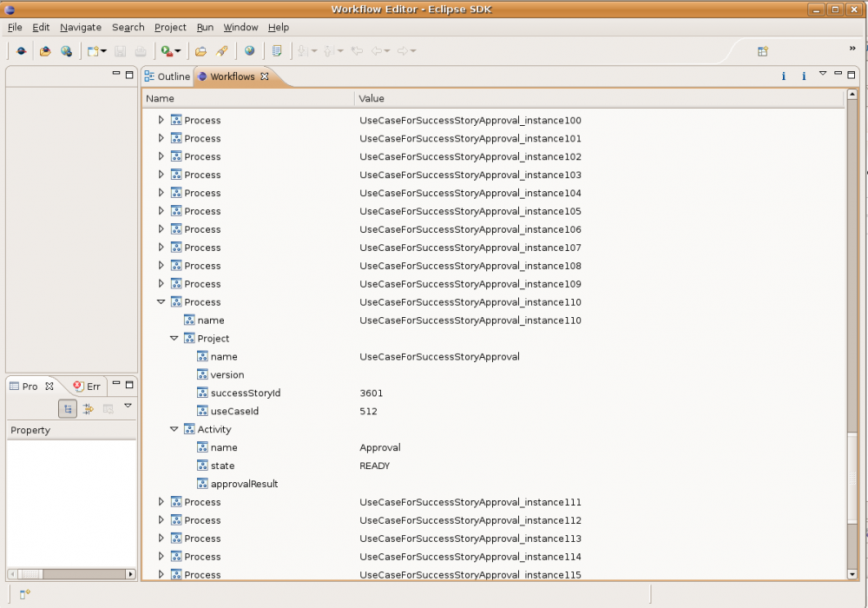Open the task list toolbar icon
868x608 pixels.
[276, 50]
